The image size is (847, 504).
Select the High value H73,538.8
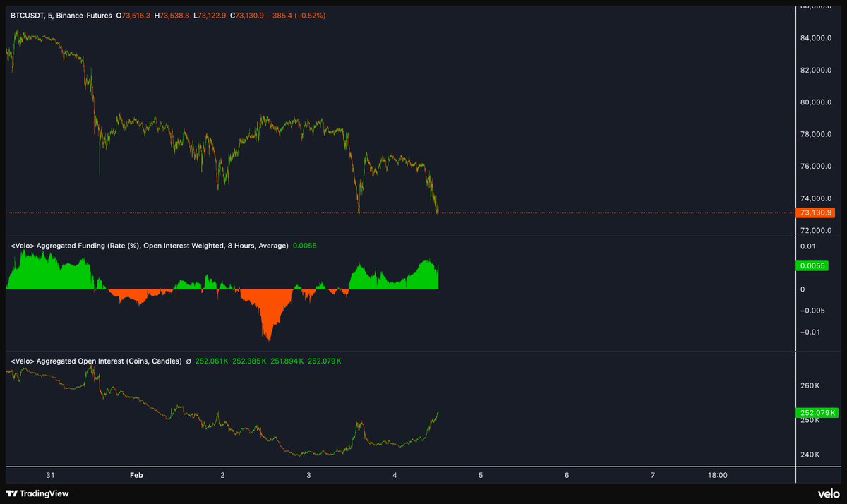172,15
